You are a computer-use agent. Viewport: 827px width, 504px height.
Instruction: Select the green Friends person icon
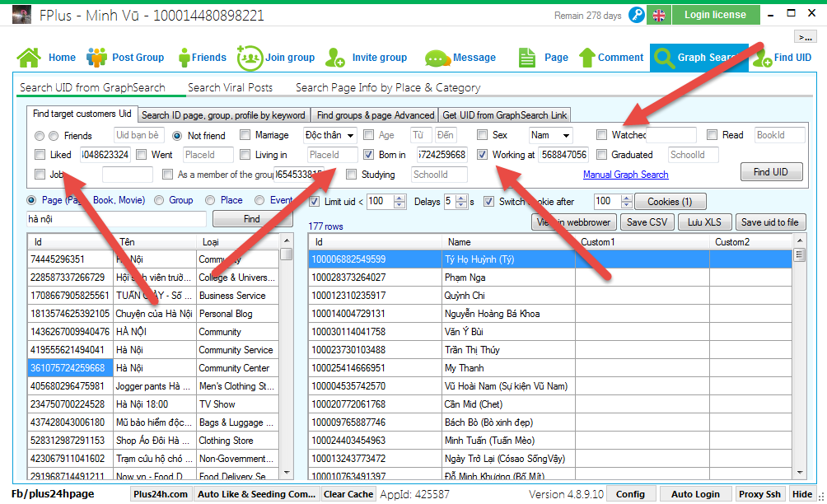point(184,58)
